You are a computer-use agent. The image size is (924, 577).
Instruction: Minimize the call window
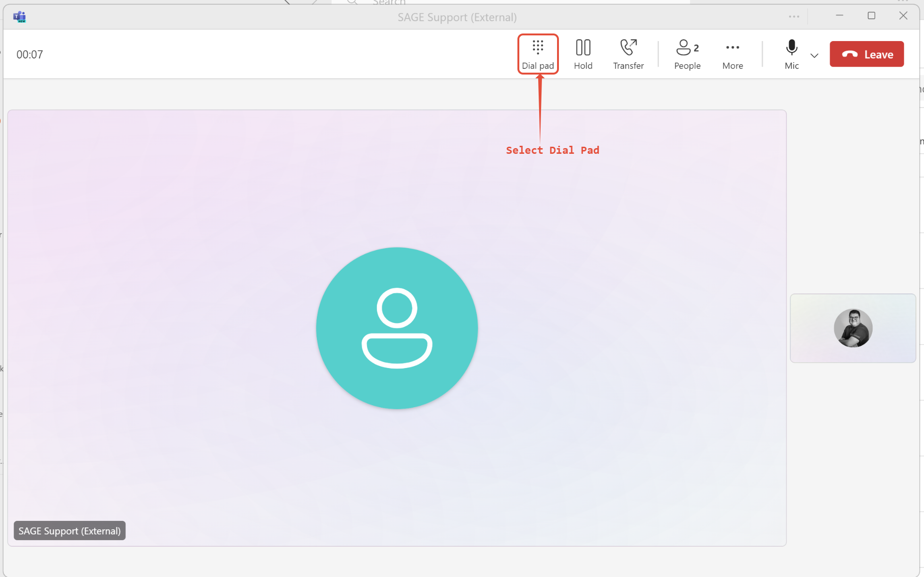pyautogui.click(x=839, y=16)
